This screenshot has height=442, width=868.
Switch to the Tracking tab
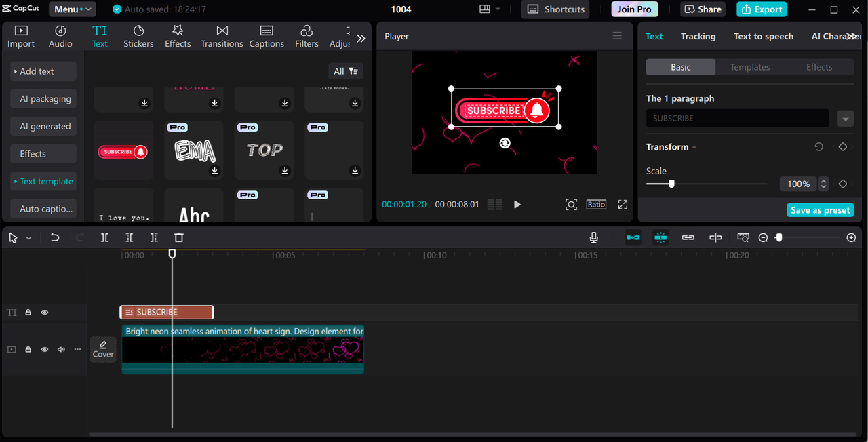pyautogui.click(x=698, y=37)
